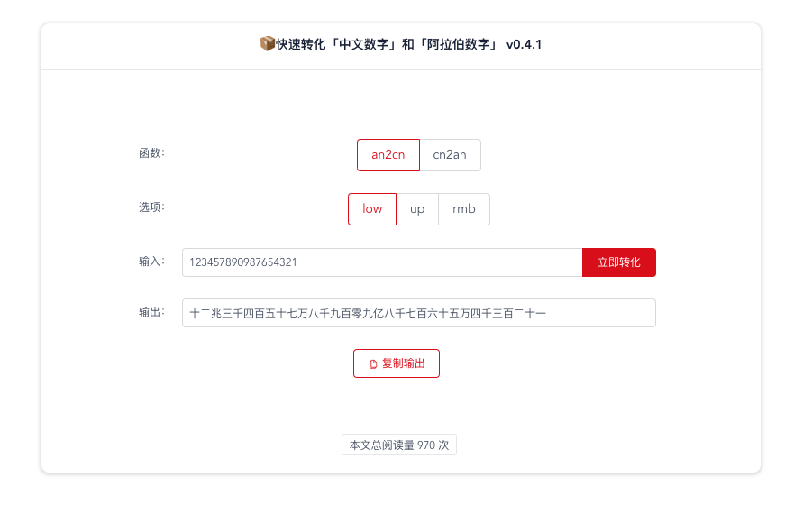Click the 本文总阅读量 read count badge

(x=399, y=445)
